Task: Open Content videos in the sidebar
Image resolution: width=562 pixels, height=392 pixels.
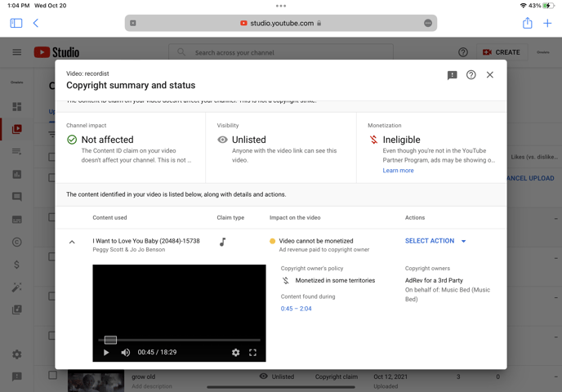Action: (17, 129)
